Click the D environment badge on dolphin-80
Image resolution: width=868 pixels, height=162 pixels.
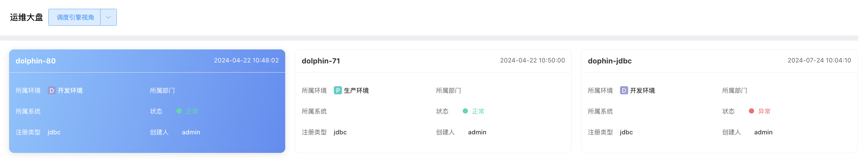point(52,90)
